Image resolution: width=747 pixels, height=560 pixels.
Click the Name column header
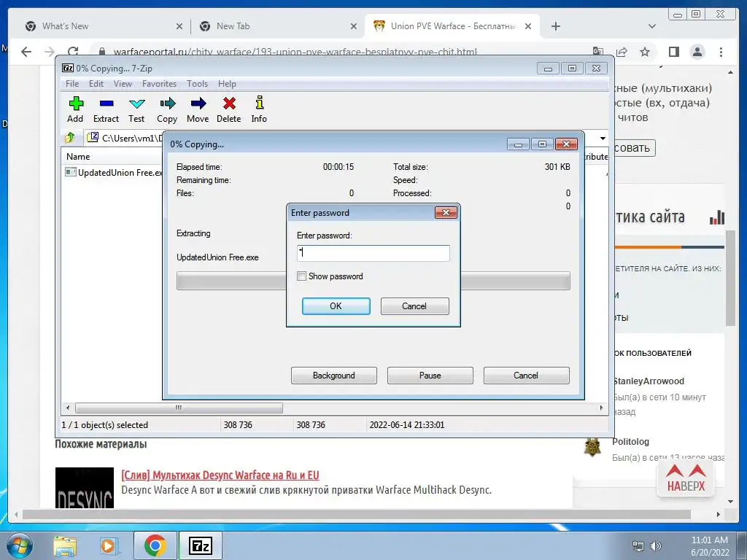click(x=78, y=157)
